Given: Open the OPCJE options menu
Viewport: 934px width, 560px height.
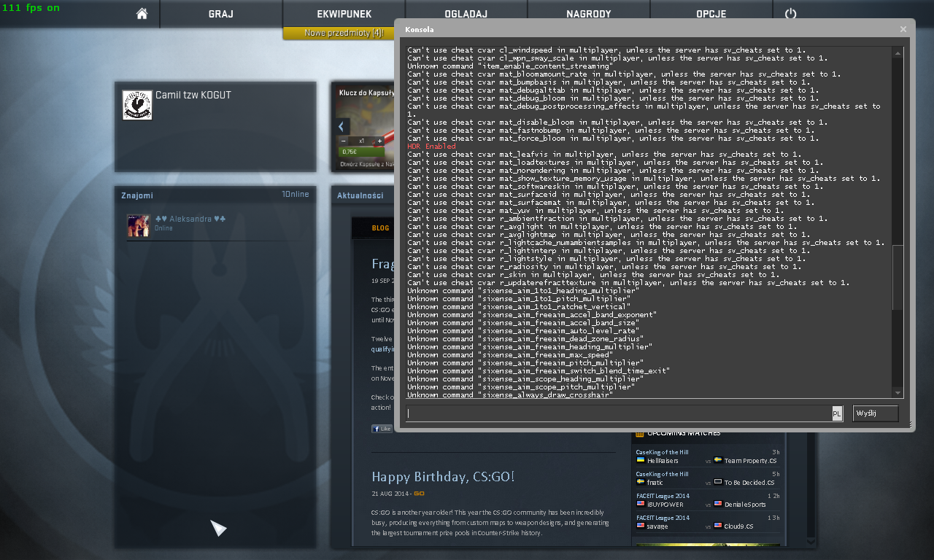Looking at the screenshot, I should click(x=711, y=14).
